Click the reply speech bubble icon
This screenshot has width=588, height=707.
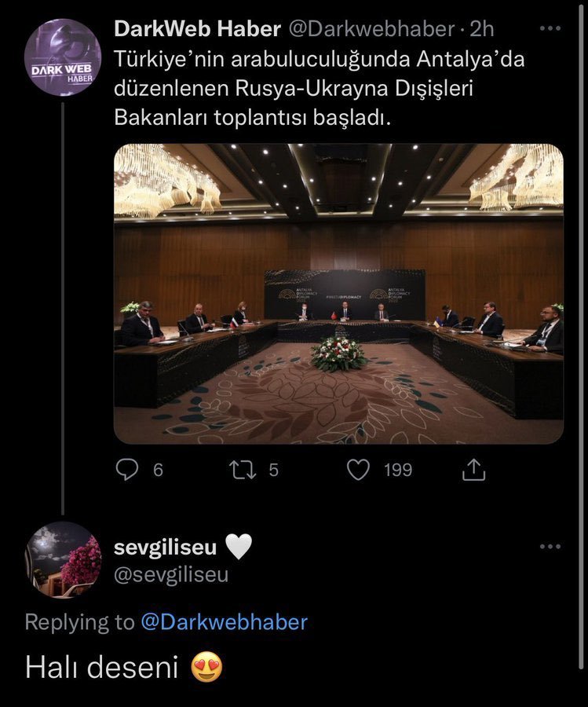(127, 470)
